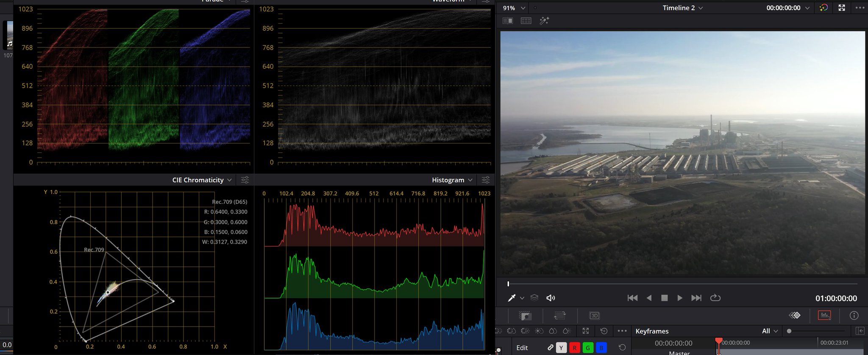Open the Keyframes All filter dropdown
The height and width of the screenshot is (355, 868).
[x=770, y=331]
